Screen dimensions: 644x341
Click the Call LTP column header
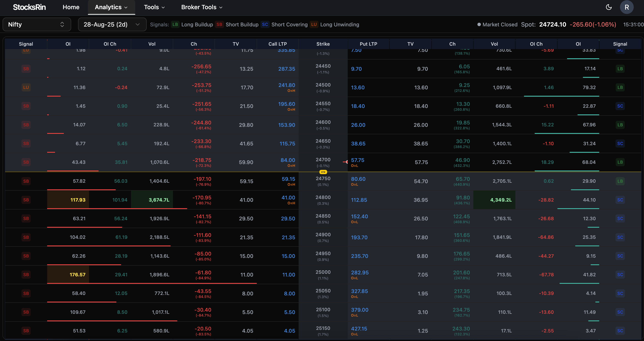tap(277, 44)
